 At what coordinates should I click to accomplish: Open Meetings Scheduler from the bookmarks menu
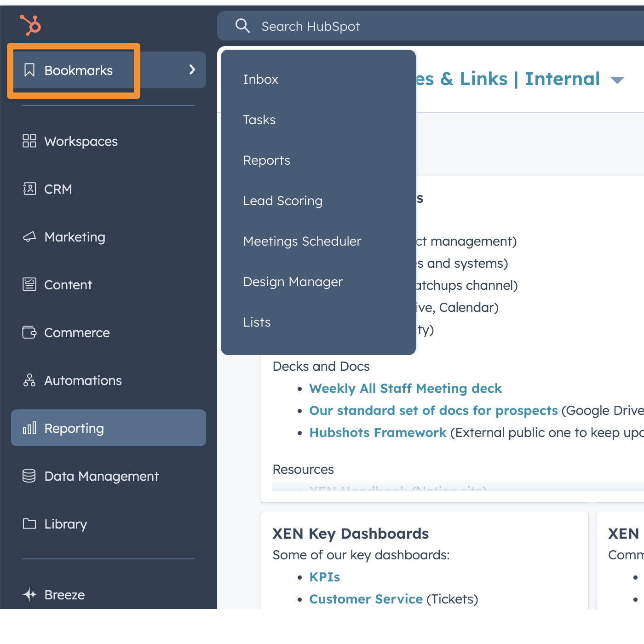(x=302, y=241)
